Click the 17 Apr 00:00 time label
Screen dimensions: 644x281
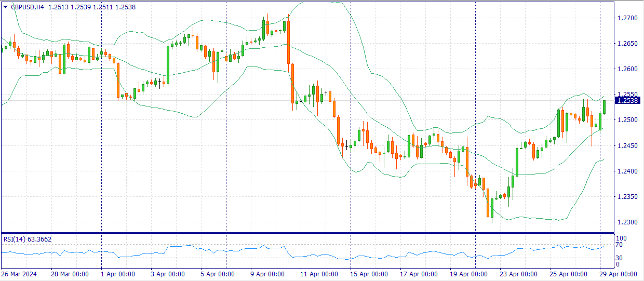pos(419,274)
